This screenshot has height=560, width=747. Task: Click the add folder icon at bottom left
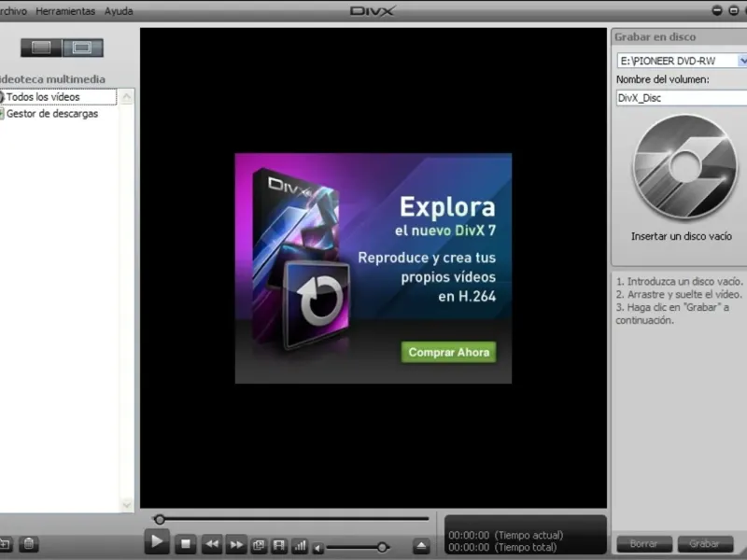[5, 544]
